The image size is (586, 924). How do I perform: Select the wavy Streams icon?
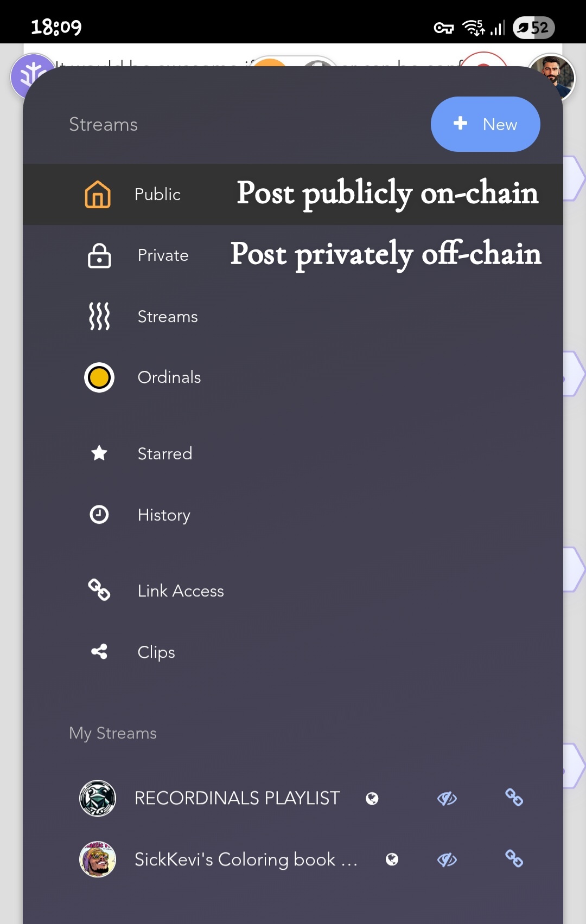(99, 316)
